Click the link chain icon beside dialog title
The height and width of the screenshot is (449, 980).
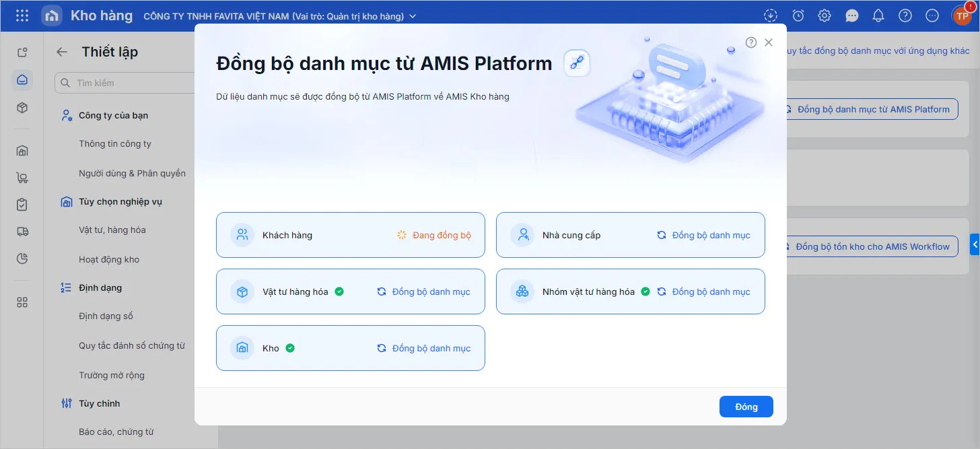point(577,63)
